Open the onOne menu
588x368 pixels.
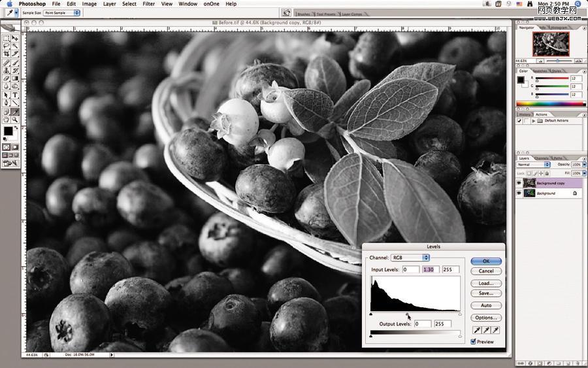point(212,4)
